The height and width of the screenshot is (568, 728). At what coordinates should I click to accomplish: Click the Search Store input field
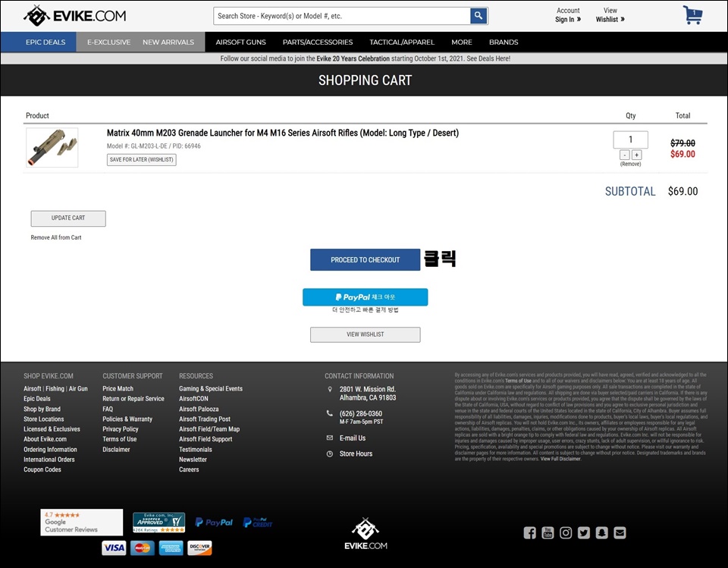[342, 16]
